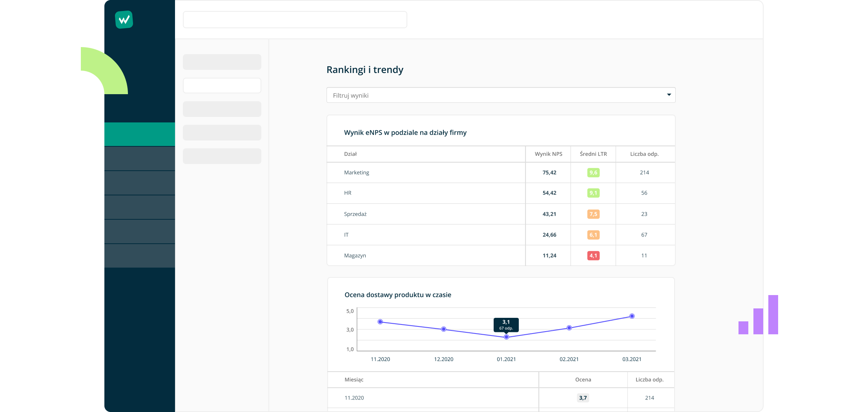Click the 12.2020 chart data point

tap(443, 329)
